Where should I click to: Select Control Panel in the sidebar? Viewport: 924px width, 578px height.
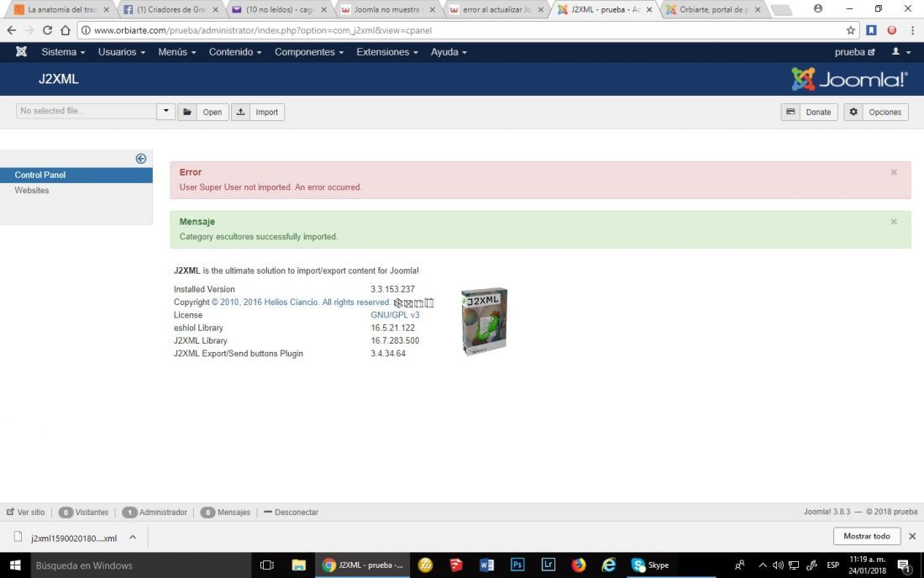click(x=76, y=175)
